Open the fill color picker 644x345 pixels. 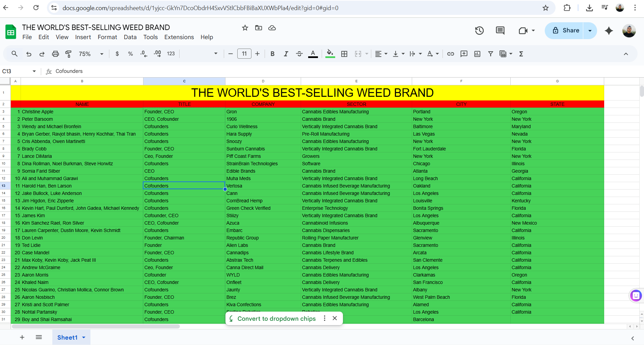click(330, 54)
